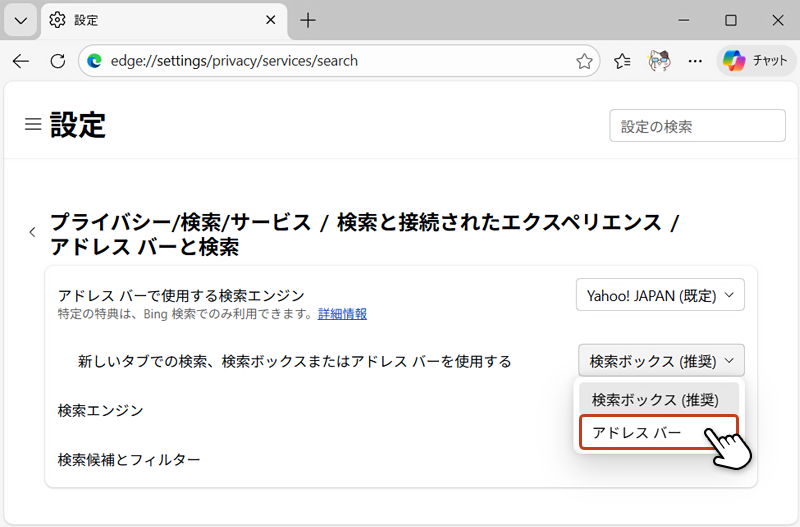The height and width of the screenshot is (527, 800).
Task: Click the 設定の検索 search field
Action: (x=683, y=127)
